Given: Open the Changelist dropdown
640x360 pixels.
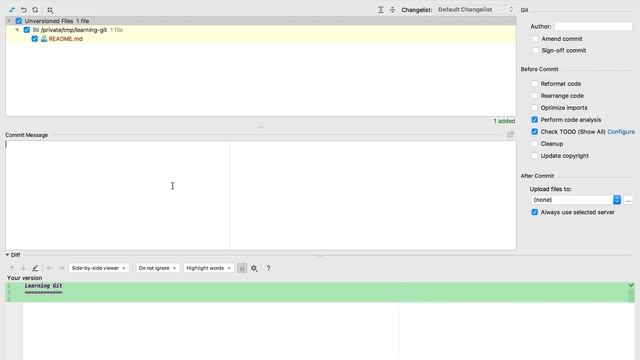Looking at the screenshot, I should tap(475, 10).
